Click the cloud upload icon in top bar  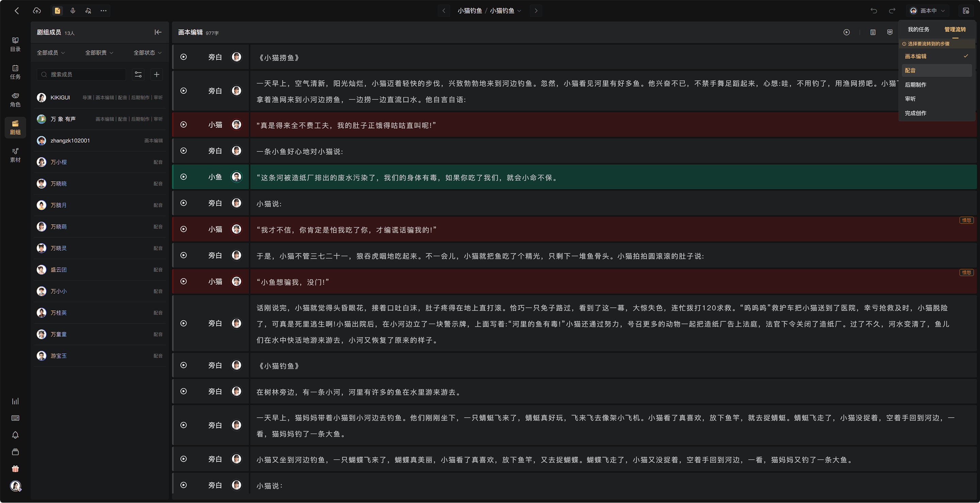tap(37, 11)
